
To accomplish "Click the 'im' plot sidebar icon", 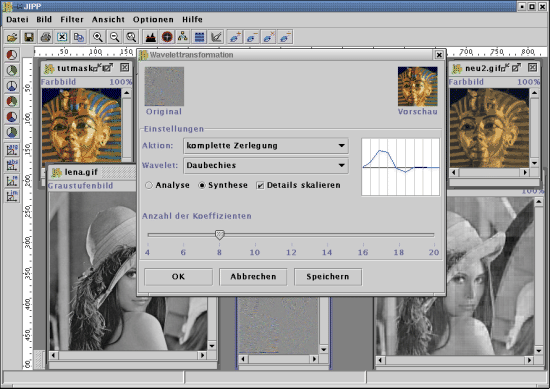I will pyautogui.click(x=12, y=196).
